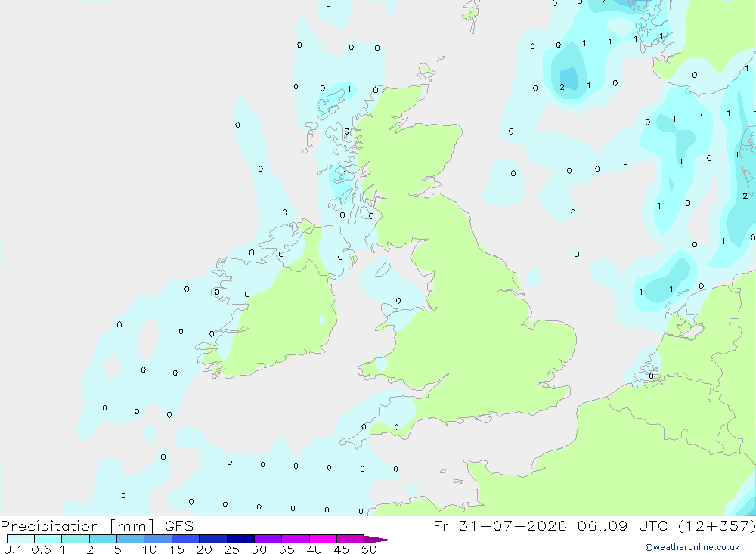Click the 1–2 mm legend color box
This screenshot has height=554, width=756.
(x=76, y=539)
